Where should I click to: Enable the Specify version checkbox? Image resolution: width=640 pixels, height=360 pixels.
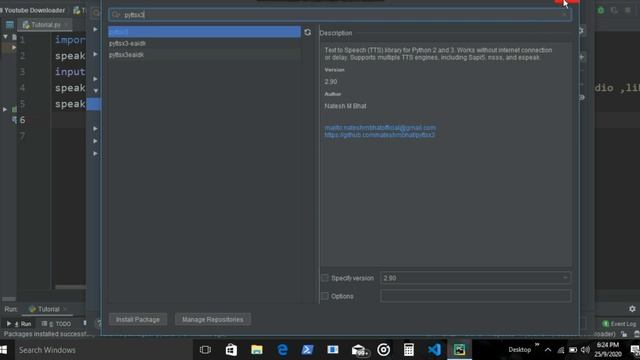click(x=325, y=278)
